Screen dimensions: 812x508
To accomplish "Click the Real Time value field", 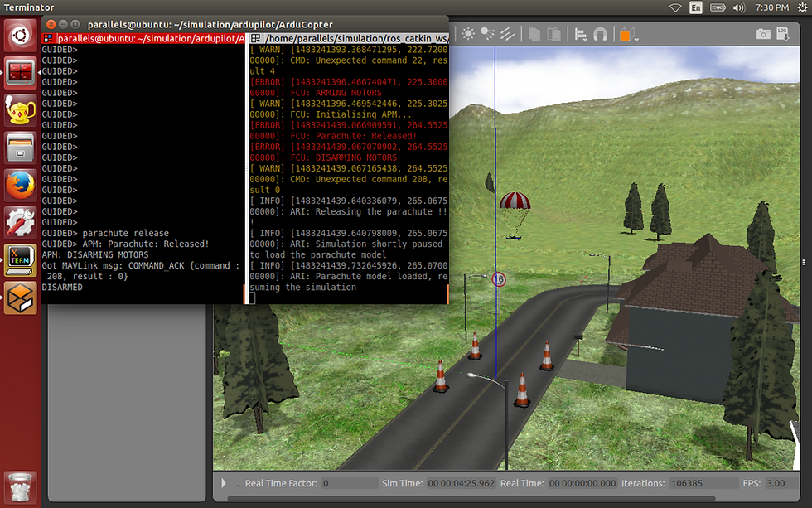I will point(582,483).
